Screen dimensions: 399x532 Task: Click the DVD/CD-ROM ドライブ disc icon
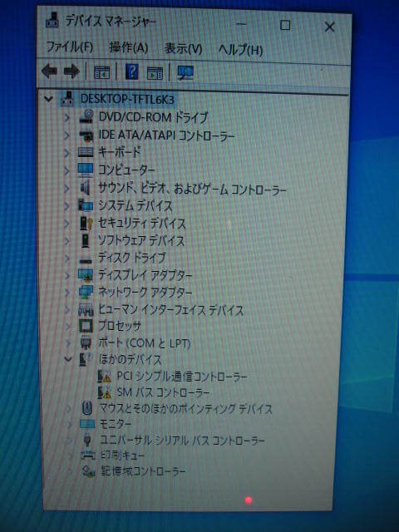point(86,116)
